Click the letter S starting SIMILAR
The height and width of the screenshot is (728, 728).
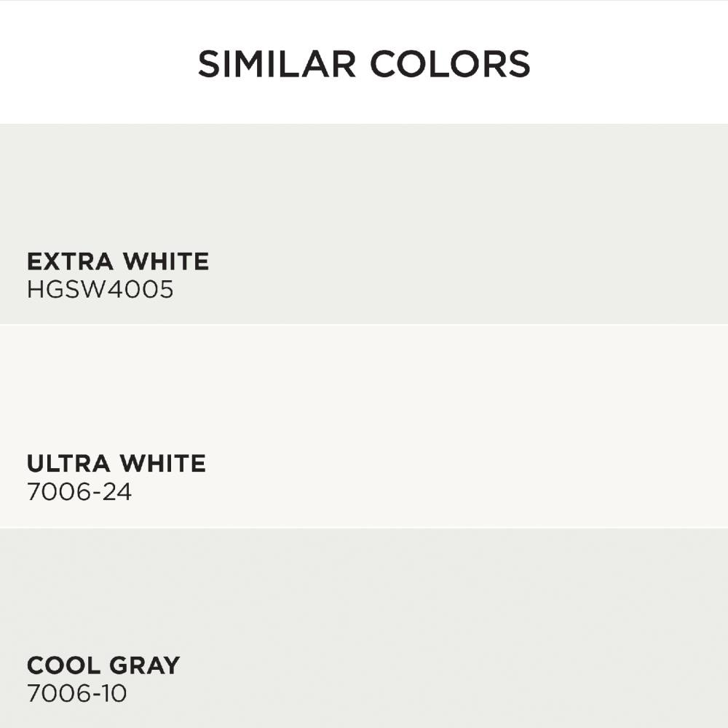pos(207,63)
